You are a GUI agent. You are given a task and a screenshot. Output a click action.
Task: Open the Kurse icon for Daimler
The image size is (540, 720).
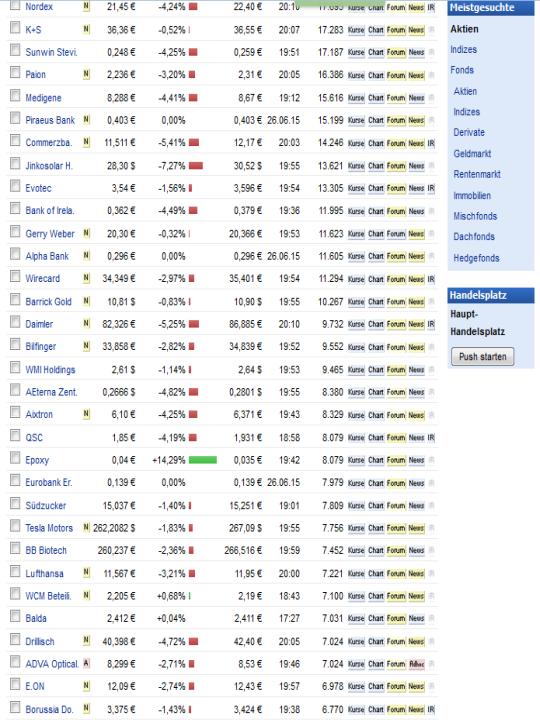click(x=356, y=324)
